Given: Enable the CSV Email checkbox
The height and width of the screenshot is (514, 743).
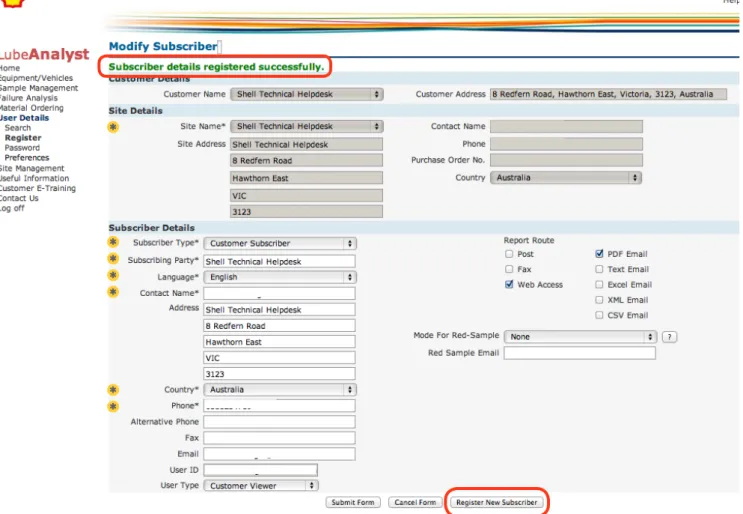Looking at the screenshot, I should (x=599, y=315).
